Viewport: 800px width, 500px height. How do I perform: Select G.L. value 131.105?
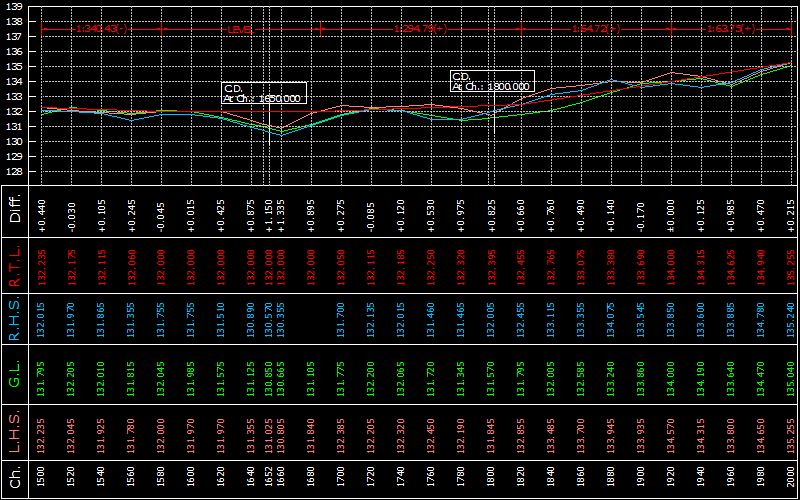point(310,379)
